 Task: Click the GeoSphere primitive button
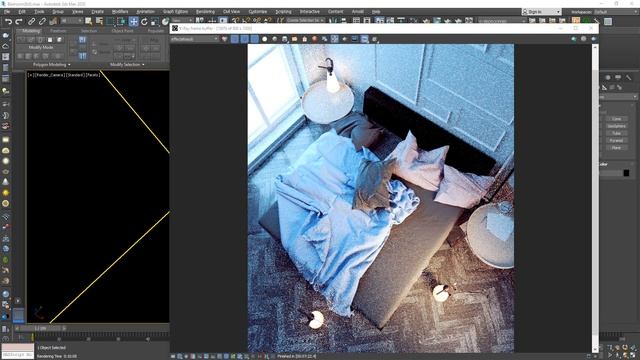click(x=616, y=126)
